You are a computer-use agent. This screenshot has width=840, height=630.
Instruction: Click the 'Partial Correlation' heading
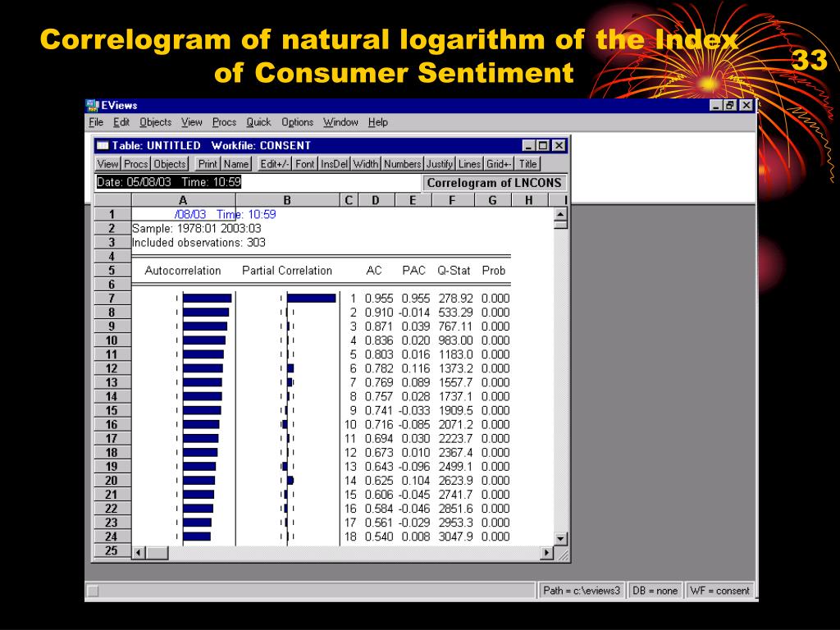point(287,271)
